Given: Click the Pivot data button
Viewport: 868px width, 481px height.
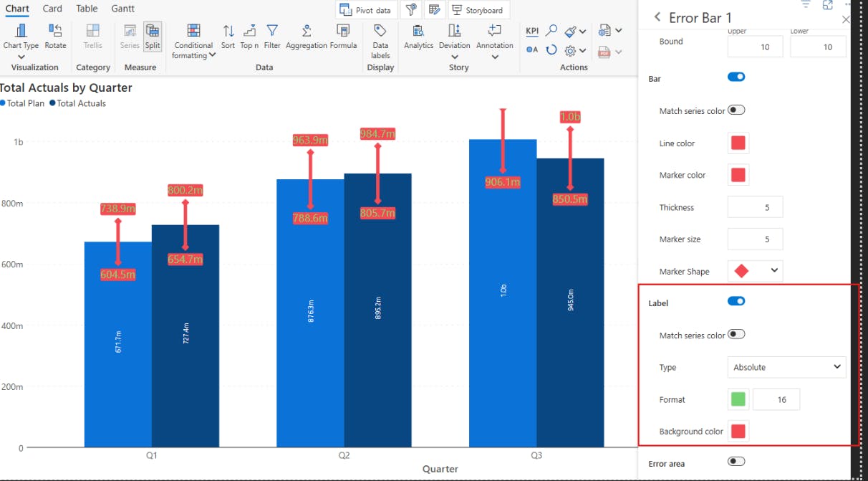Looking at the screenshot, I should pyautogui.click(x=366, y=10).
